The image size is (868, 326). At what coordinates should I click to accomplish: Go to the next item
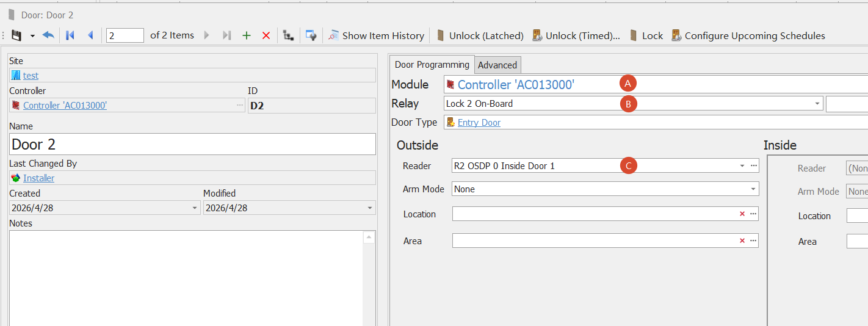(x=207, y=35)
